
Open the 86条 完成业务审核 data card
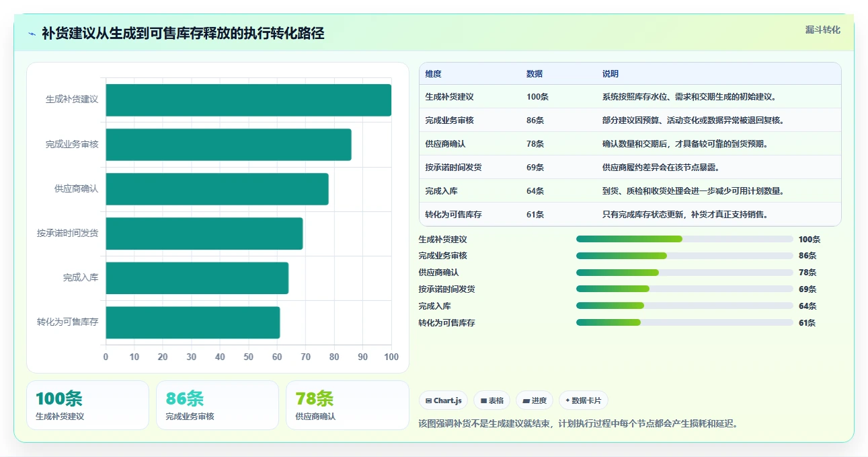[x=217, y=405]
